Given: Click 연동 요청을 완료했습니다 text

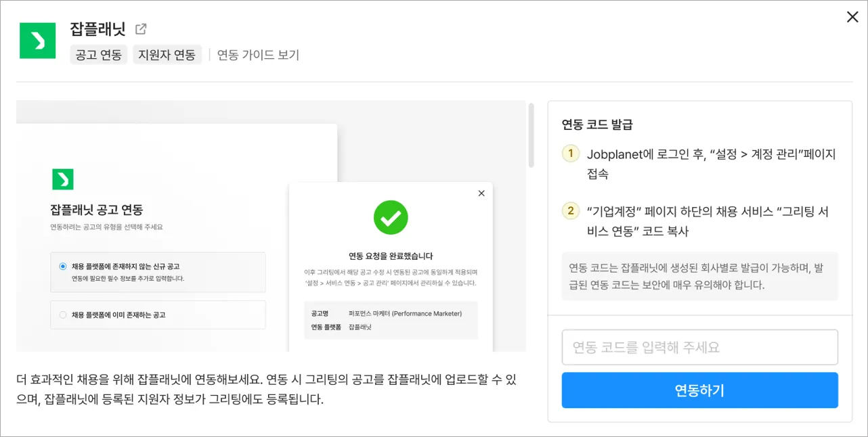Looking at the screenshot, I should pyautogui.click(x=391, y=256).
